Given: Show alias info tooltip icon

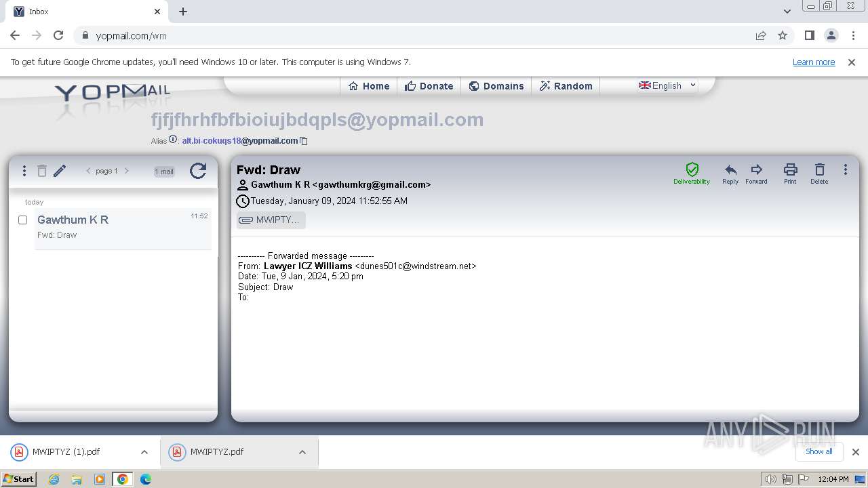Looking at the screenshot, I should 173,140.
